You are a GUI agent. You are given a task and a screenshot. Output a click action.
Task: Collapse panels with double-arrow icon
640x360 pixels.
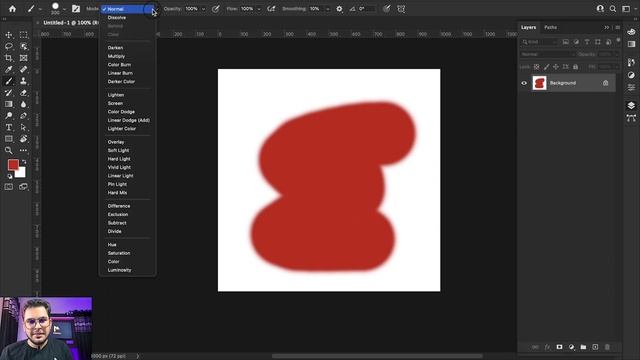607,27
